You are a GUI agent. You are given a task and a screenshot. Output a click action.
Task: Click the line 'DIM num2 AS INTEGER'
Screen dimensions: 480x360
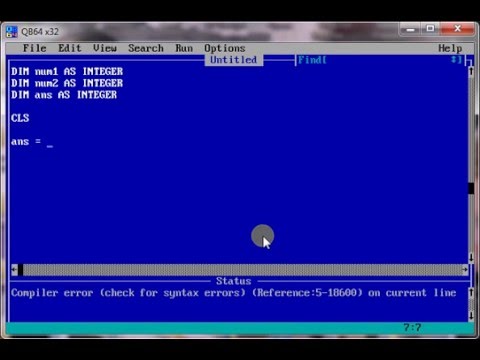(x=67, y=83)
